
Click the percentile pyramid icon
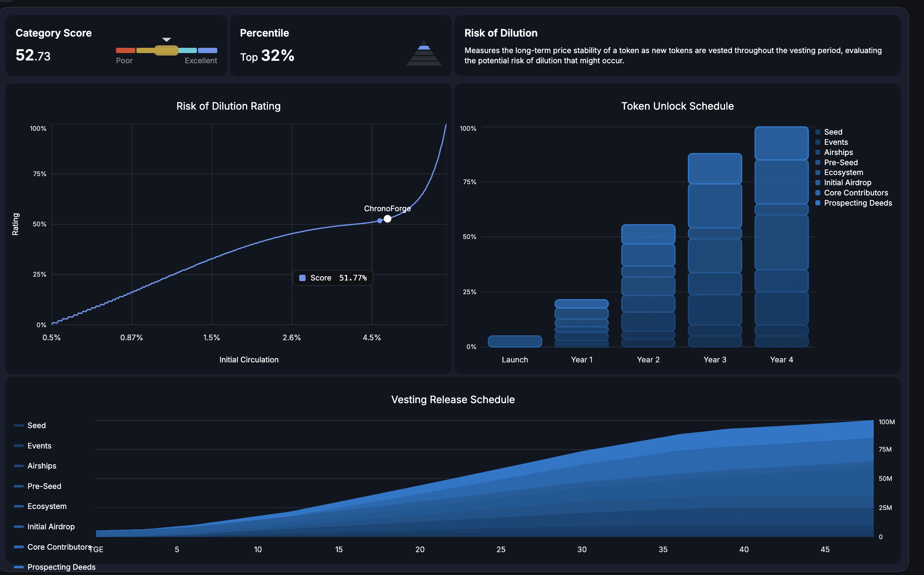click(x=424, y=53)
